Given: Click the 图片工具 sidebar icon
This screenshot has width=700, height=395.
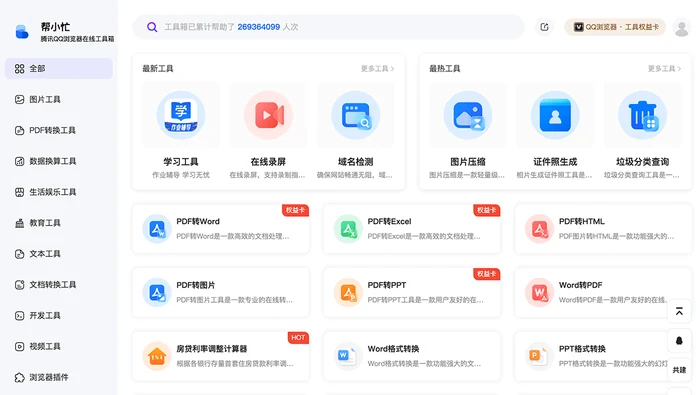Looking at the screenshot, I should click(x=19, y=100).
